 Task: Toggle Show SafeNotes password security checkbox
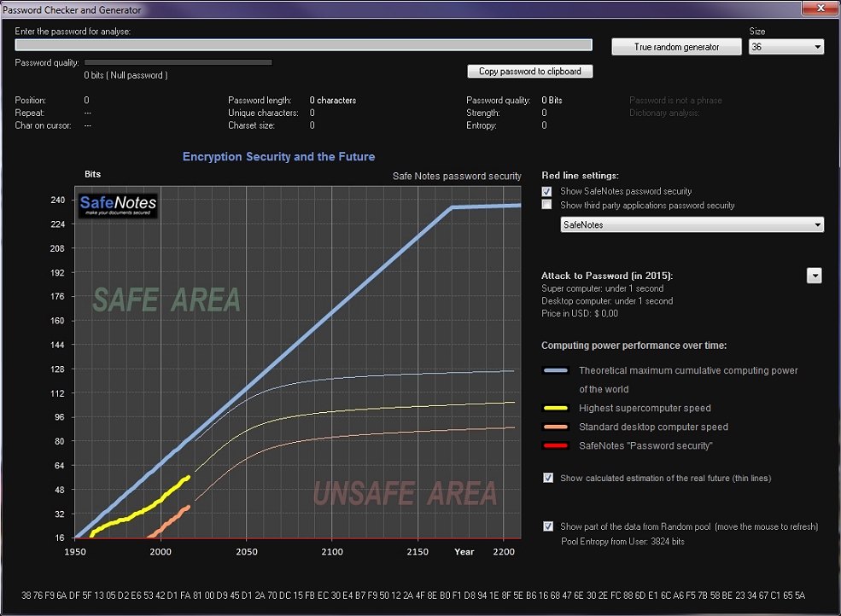click(x=546, y=191)
